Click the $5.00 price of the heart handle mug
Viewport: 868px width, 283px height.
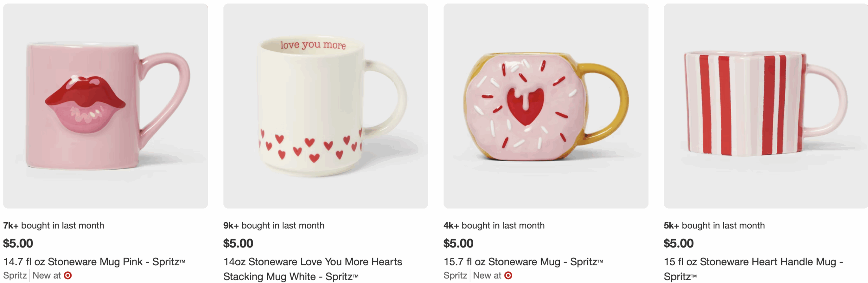click(x=678, y=243)
